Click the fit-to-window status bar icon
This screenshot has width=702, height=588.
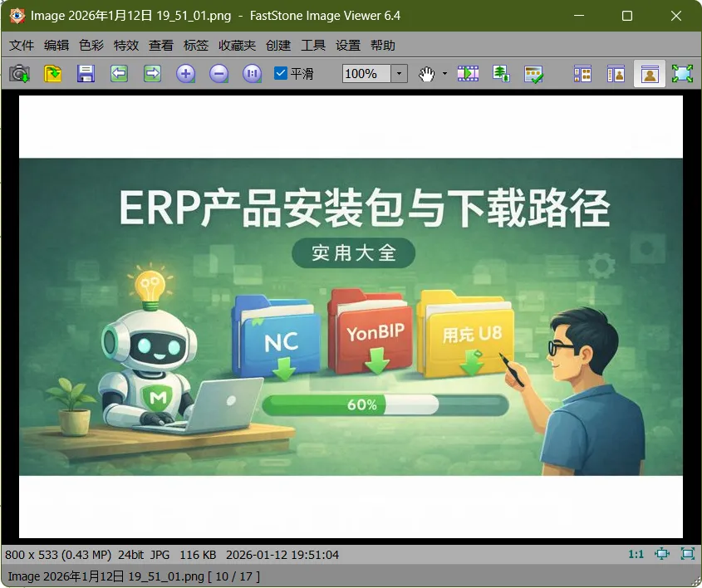662,554
